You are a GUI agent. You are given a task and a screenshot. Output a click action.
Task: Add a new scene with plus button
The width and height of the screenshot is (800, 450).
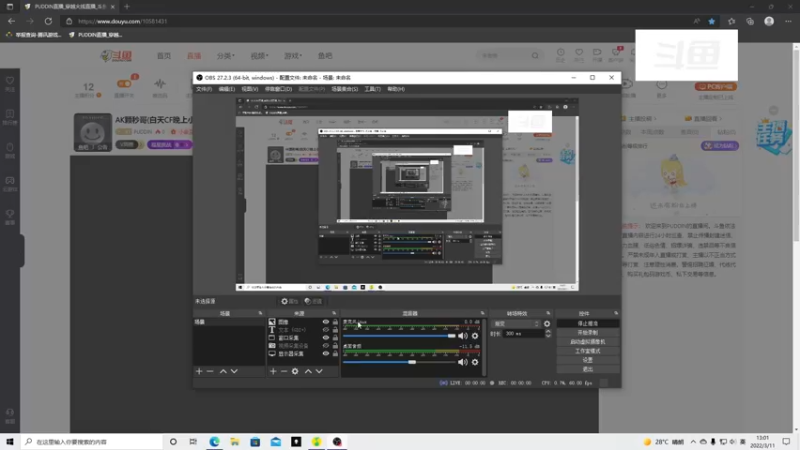coord(199,371)
